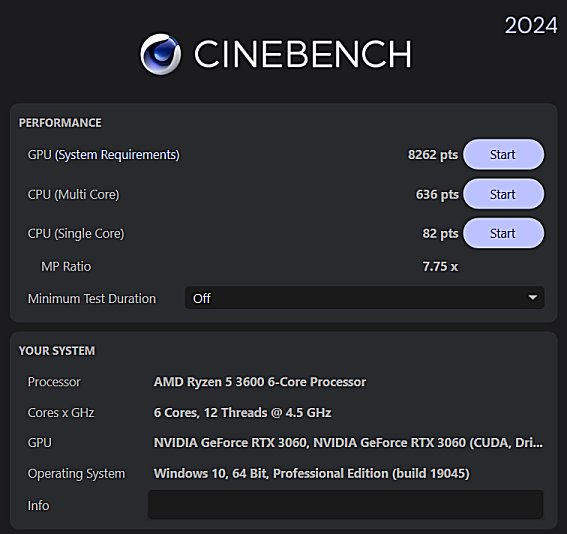This screenshot has width=567, height=534.
Task: Select the GPU (System Requirements) label
Action: 103,155
